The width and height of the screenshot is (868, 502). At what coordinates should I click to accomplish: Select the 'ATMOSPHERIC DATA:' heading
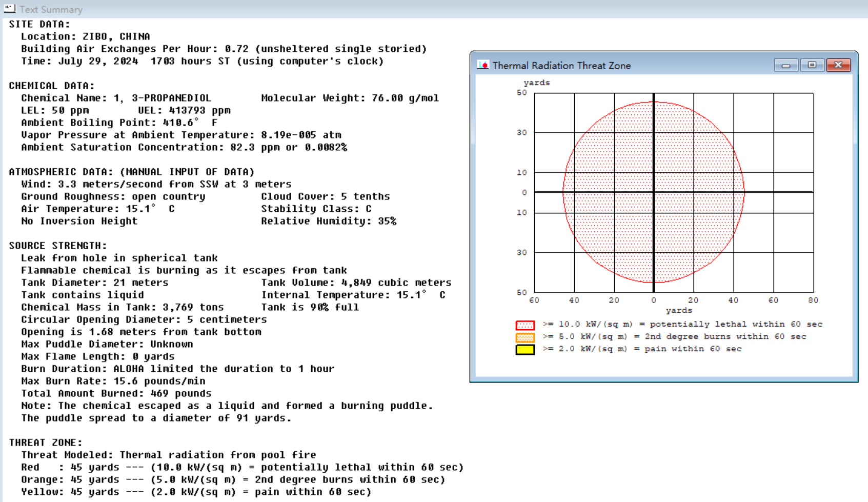point(132,172)
